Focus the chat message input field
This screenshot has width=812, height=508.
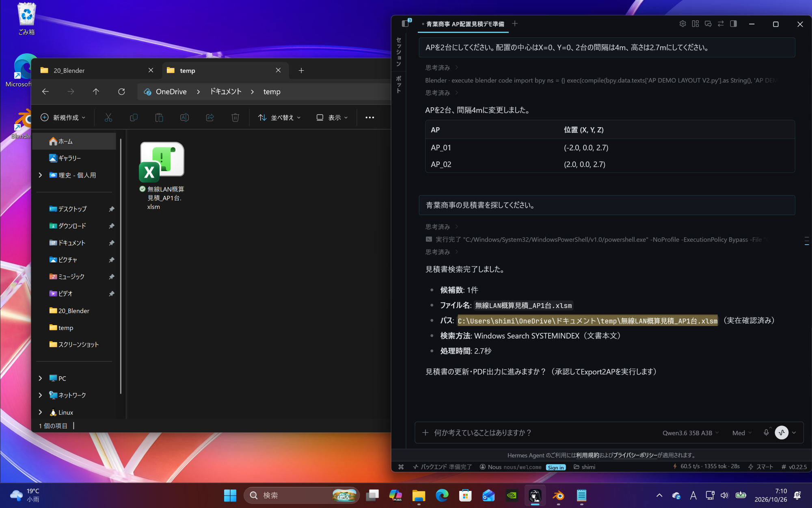[x=544, y=433]
